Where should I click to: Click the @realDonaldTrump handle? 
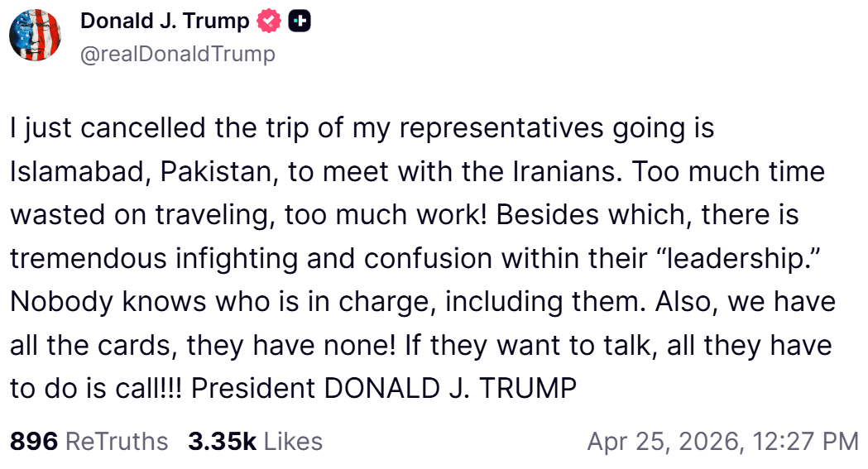coord(177,55)
